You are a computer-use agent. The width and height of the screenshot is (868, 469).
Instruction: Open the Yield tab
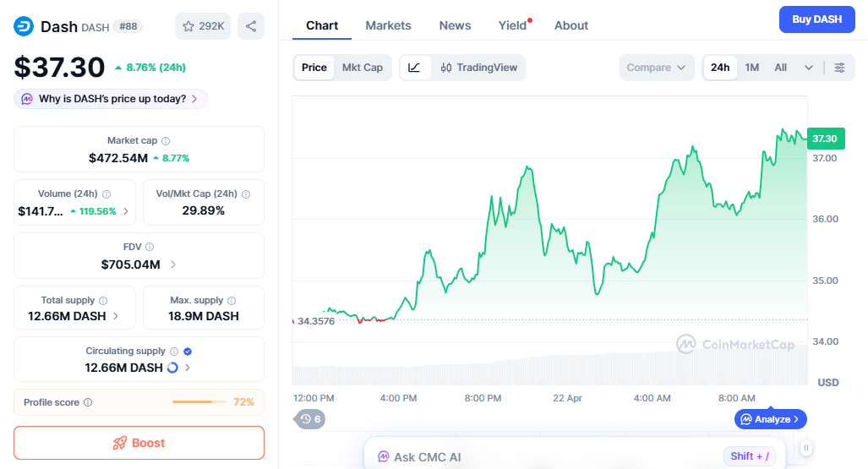513,25
